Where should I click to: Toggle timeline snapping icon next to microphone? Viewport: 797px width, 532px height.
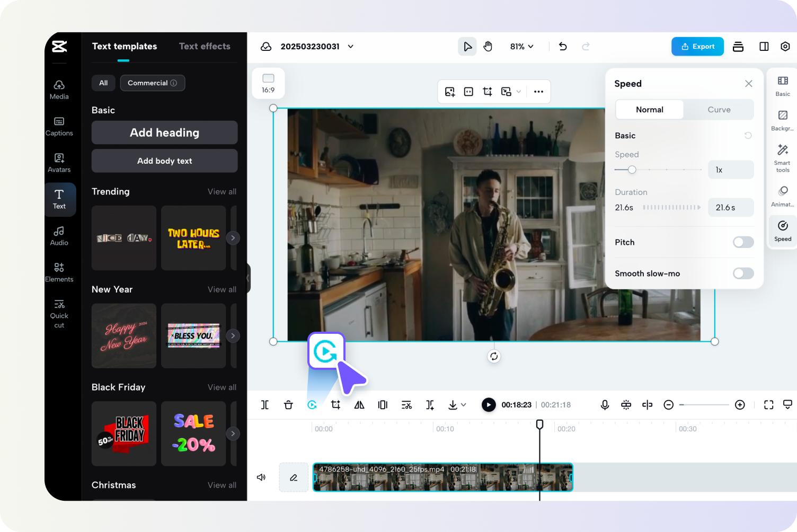[x=626, y=405]
